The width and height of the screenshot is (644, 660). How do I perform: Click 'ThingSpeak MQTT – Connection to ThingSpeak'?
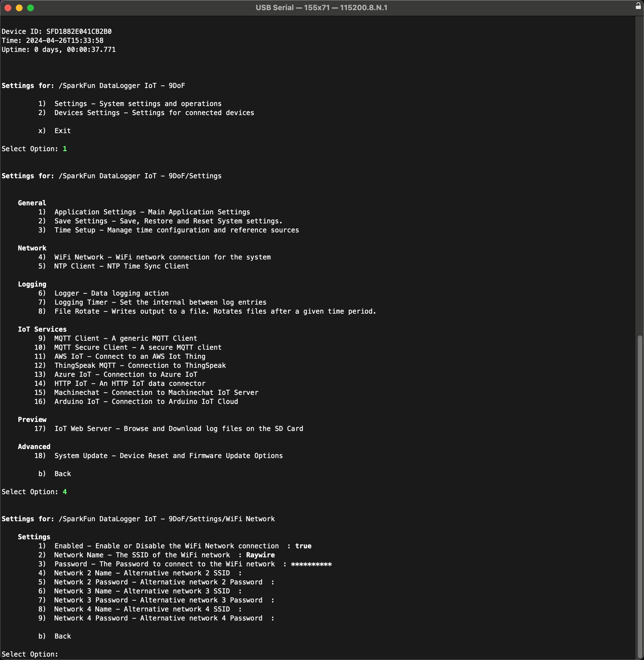click(x=130, y=366)
